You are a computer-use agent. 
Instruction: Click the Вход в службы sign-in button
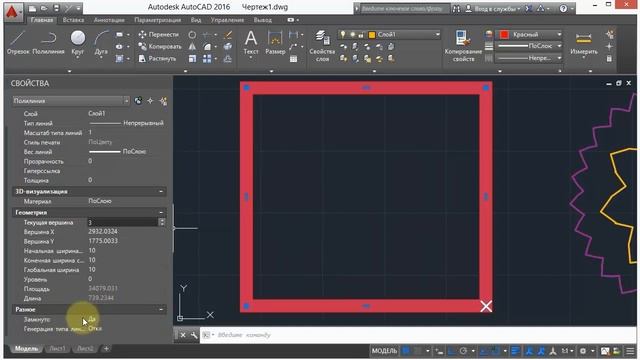point(493,9)
